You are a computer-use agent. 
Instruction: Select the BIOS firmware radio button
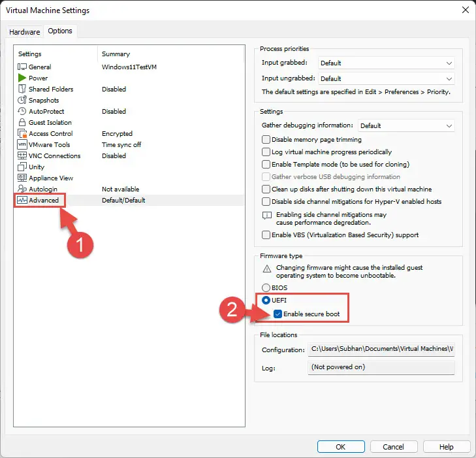266,287
